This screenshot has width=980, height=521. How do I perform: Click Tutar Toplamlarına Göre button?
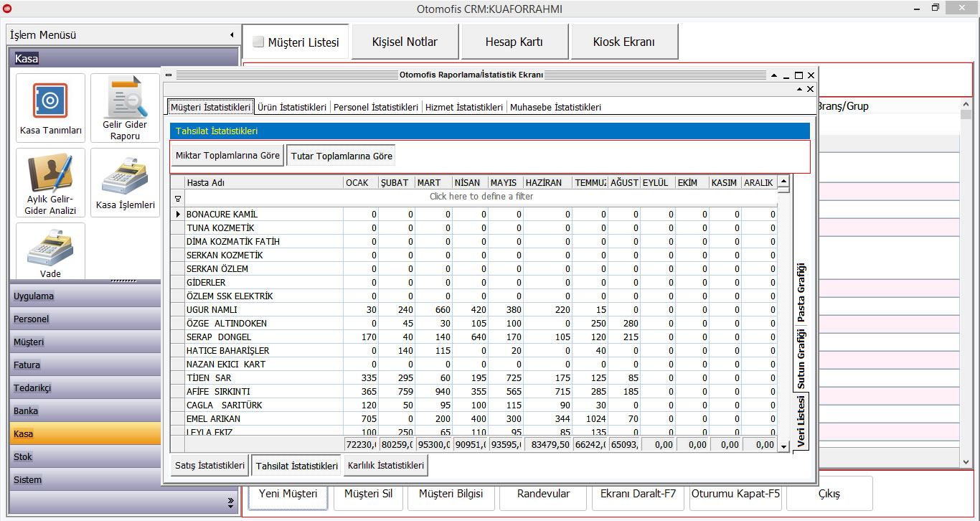point(341,156)
